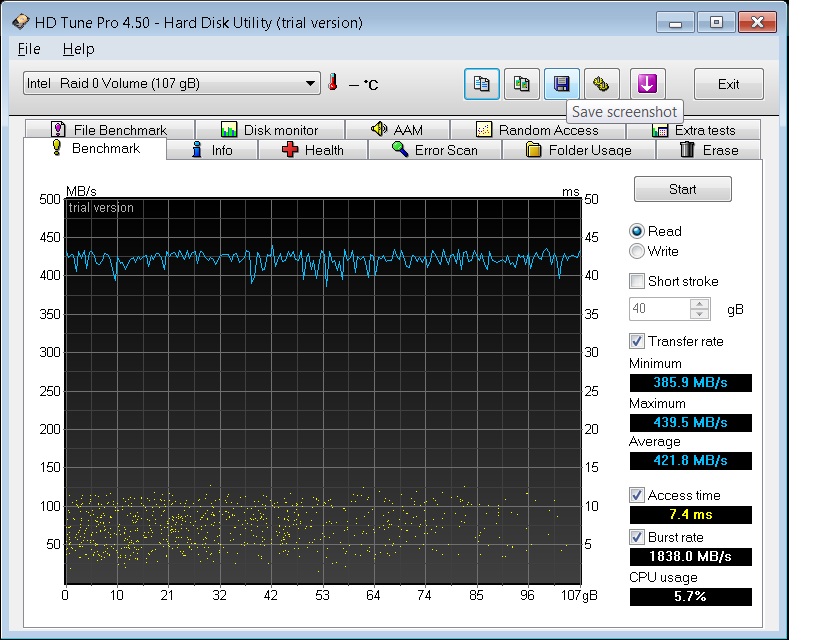Enable the Short stroke checkbox
The width and height of the screenshot is (818, 640).
click(637, 281)
